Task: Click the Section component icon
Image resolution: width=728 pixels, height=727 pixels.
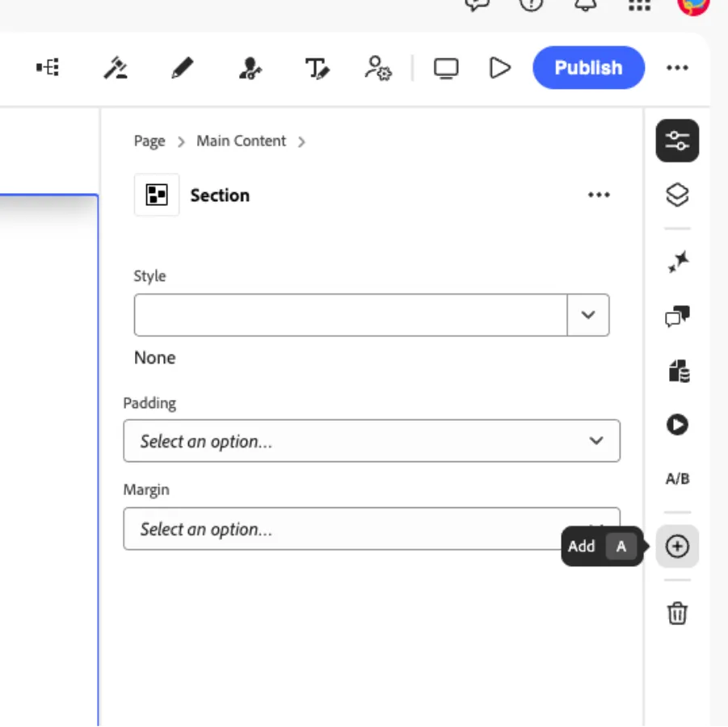Action: [x=157, y=195]
